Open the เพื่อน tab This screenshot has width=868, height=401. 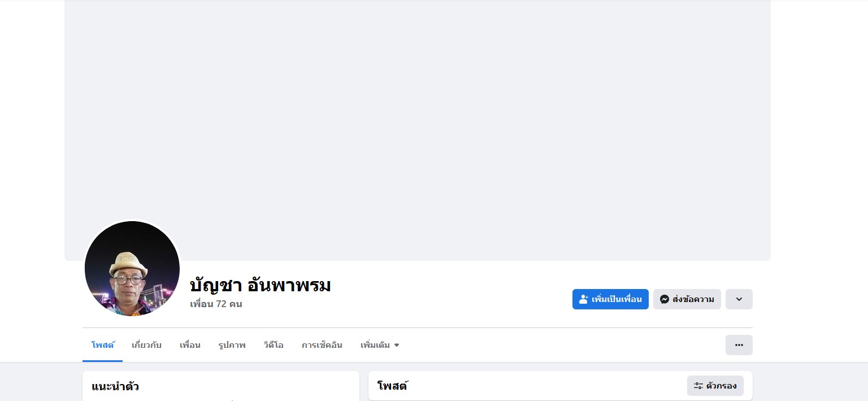pyautogui.click(x=190, y=345)
